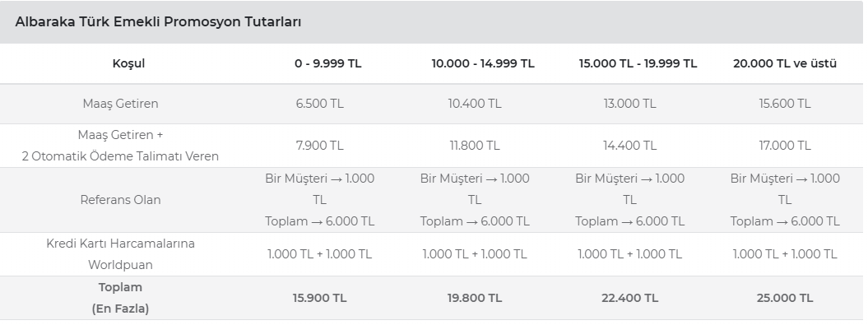Click the 15.600 TL cell
This screenshot has width=868, height=325.
[x=784, y=104]
